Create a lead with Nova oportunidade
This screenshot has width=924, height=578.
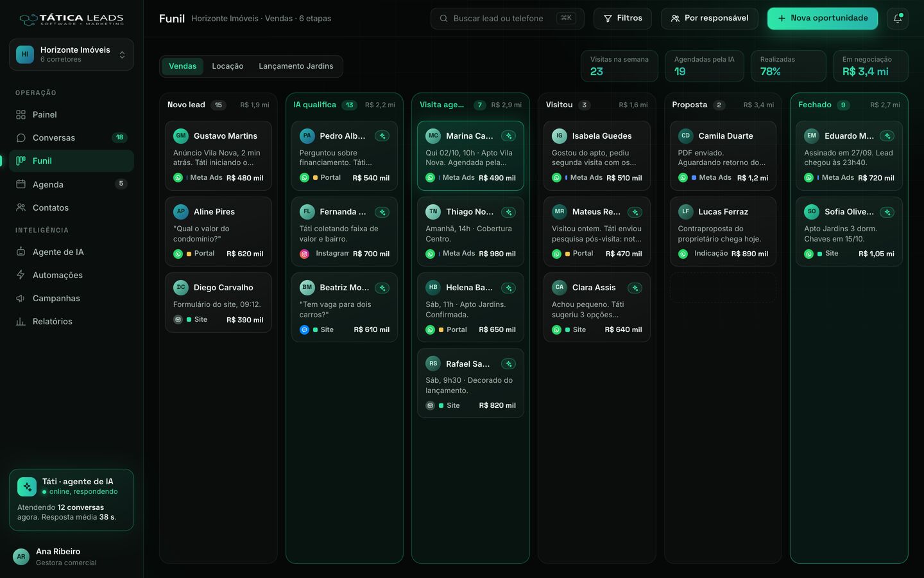(823, 19)
